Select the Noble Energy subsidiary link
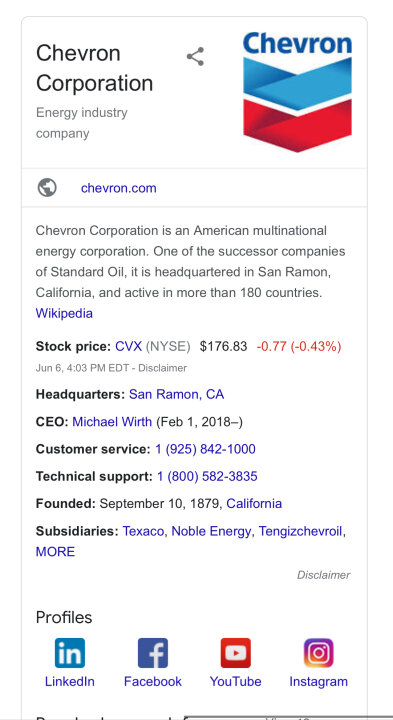The width and height of the screenshot is (393, 720). pyautogui.click(x=211, y=531)
